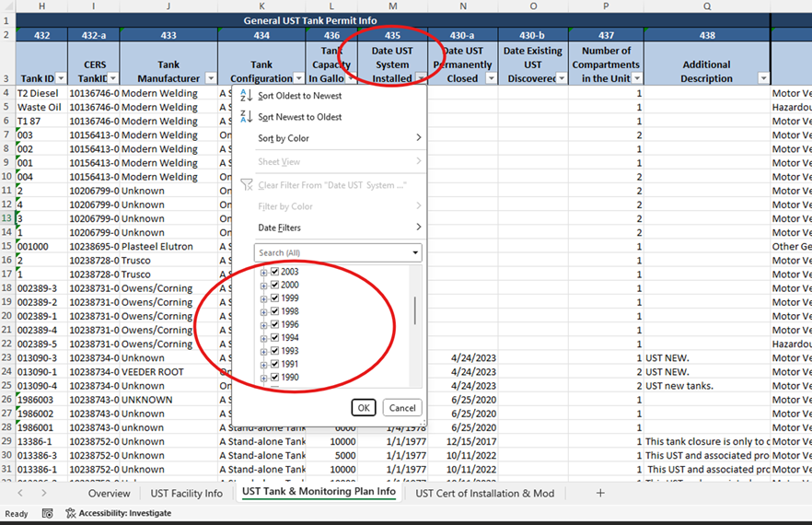Viewport: 812px width, 525px height.
Task: Click the Search (All) filter field
Action: tap(331, 252)
